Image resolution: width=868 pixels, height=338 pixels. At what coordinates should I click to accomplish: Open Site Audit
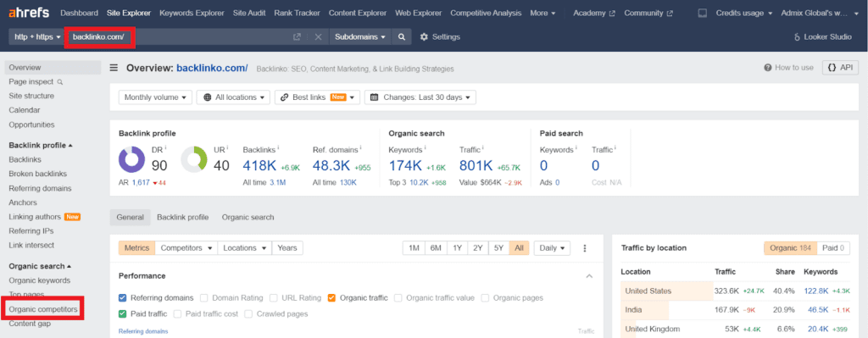tap(249, 13)
